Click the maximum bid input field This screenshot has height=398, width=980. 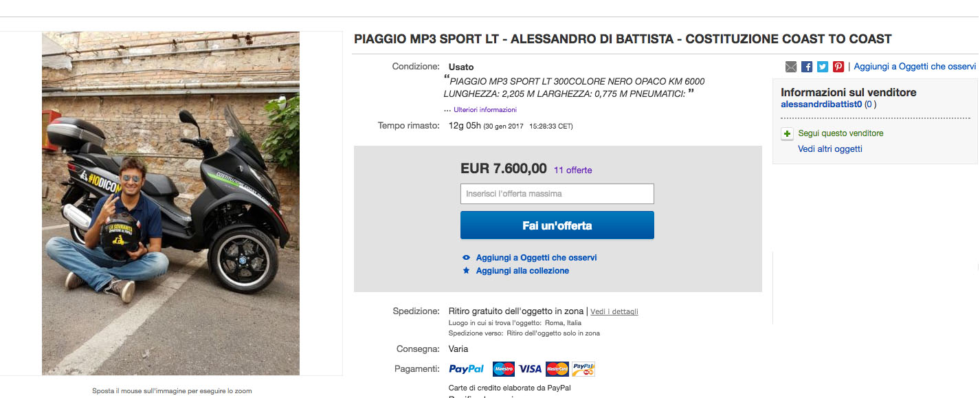pyautogui.click(x=557, y=194)
